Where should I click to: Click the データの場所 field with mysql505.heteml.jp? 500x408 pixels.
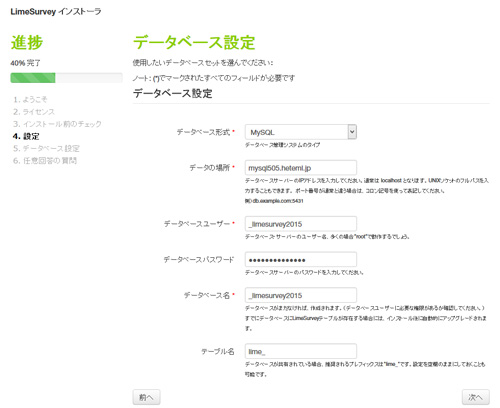(301, 168)
